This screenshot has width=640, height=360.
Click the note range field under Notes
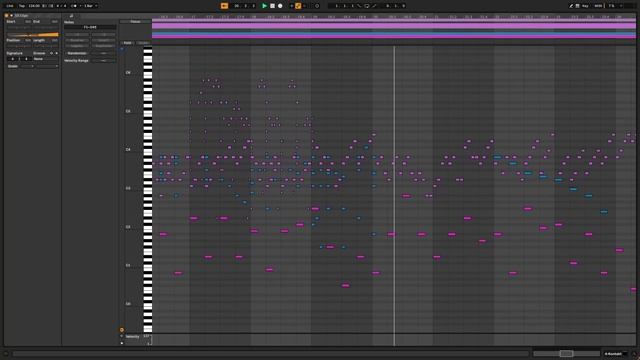(90, 27)
